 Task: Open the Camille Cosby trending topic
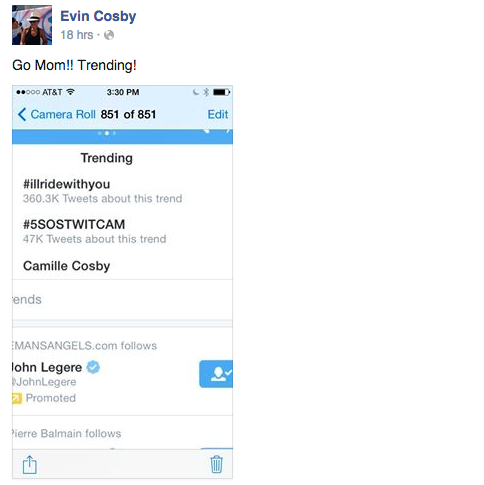[x=67, y=266]
